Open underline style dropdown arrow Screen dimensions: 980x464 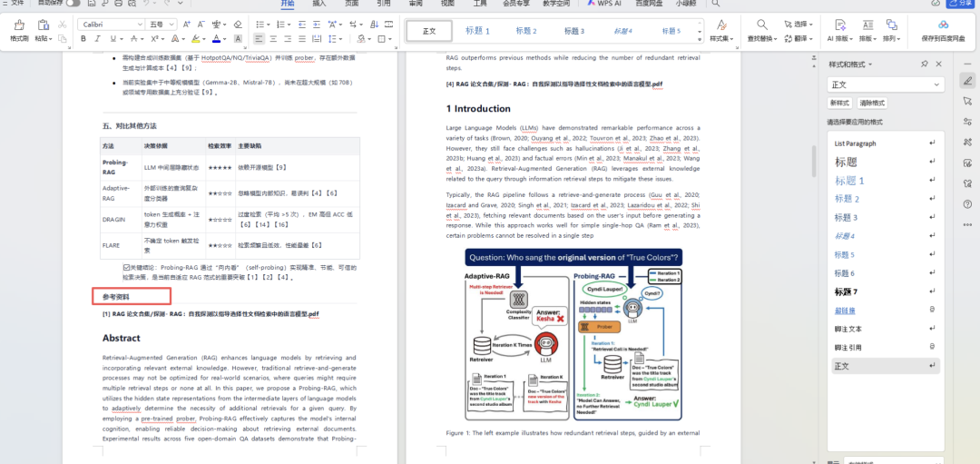(122, 39)
